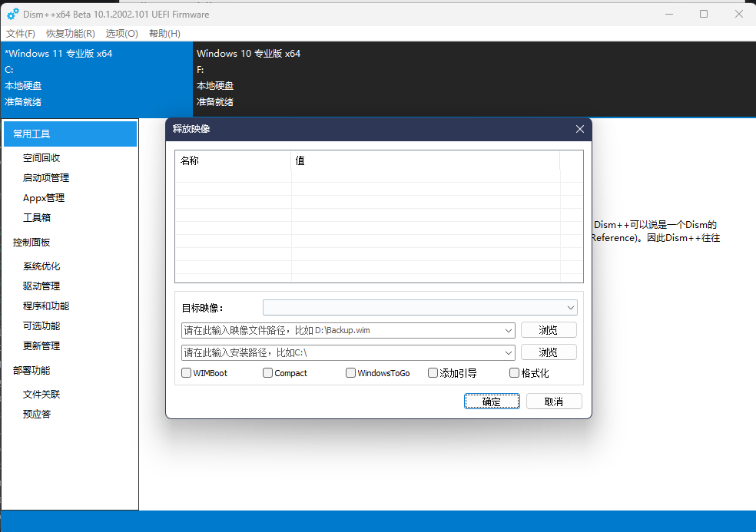This screenshot has height=532, width=756.
Task: Minimize the Dism++ window
Action: [669, 14]
